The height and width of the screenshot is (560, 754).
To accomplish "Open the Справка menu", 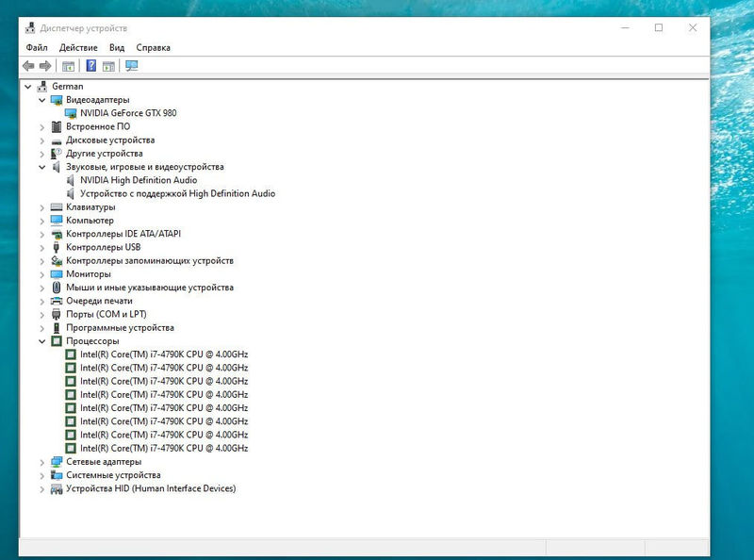I will pyautogui.click(x=153, y=48).
